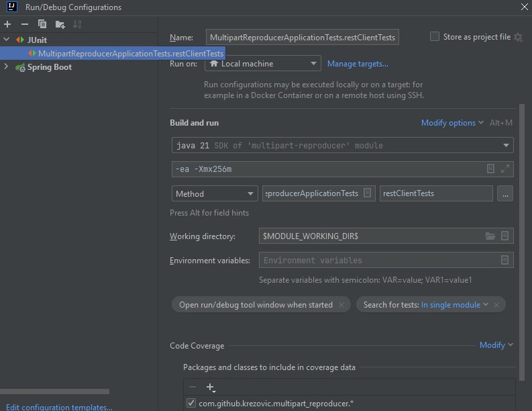Screen dimensions: 532x411
Task: Open Manage targets link
Action: click(x=358, y=64)
